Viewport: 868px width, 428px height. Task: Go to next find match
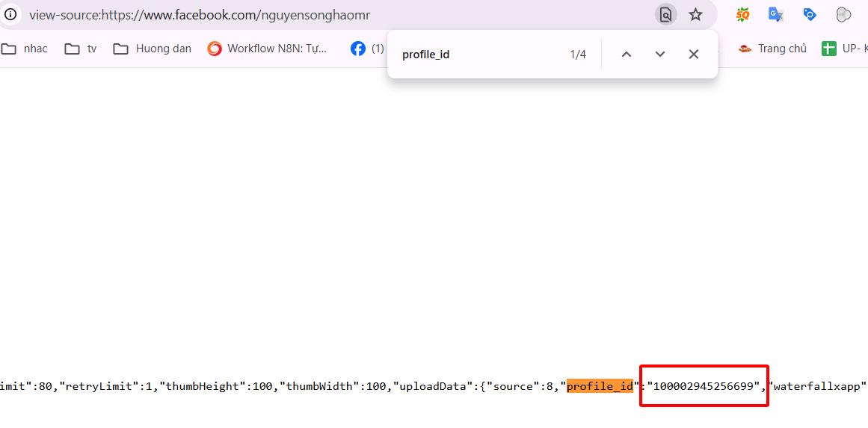(x=660, y=55)
